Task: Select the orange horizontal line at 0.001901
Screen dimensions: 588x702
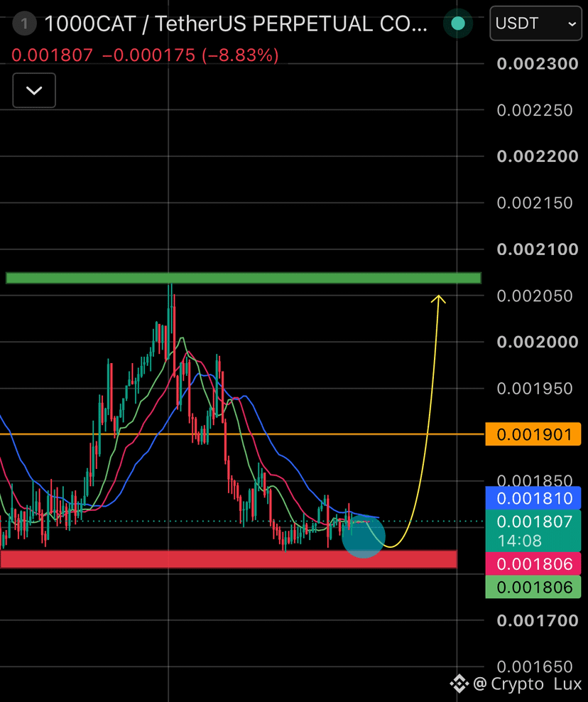Action: 241,434
